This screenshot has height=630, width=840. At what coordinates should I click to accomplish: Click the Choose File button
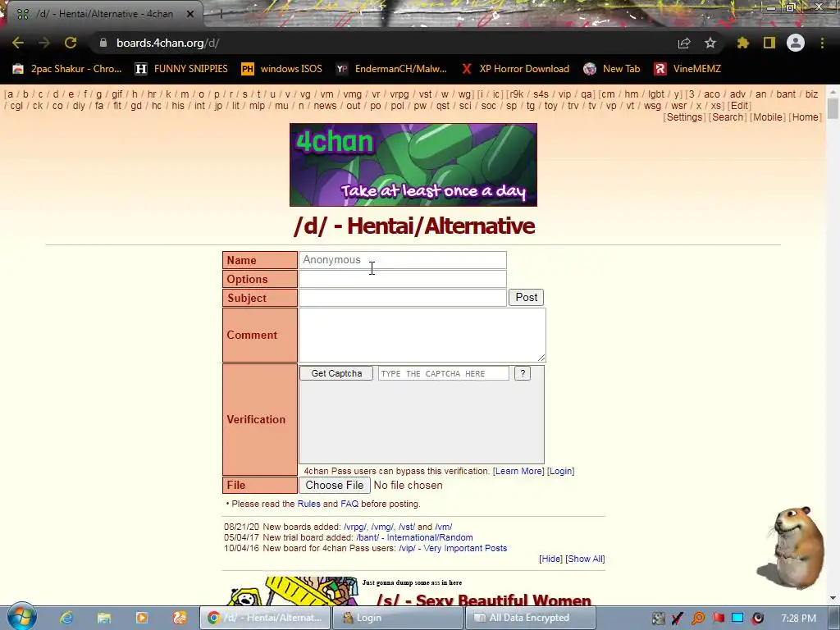pos(335,485)
